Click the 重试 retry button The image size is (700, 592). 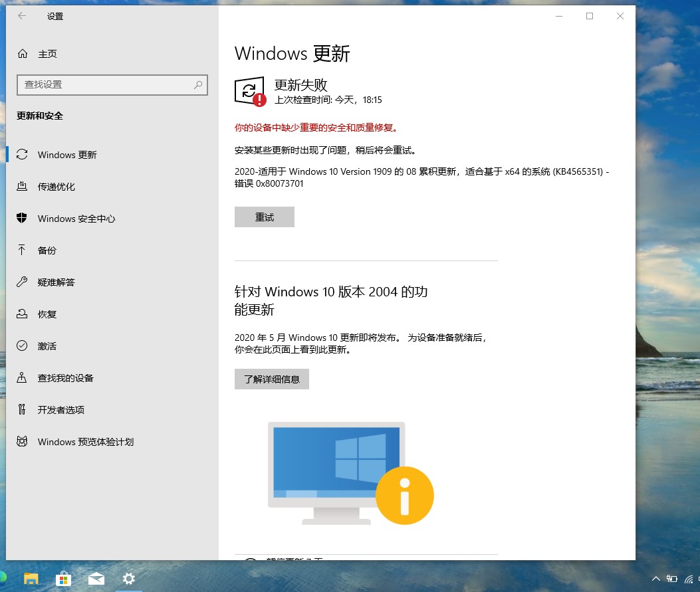click(265, 217)
